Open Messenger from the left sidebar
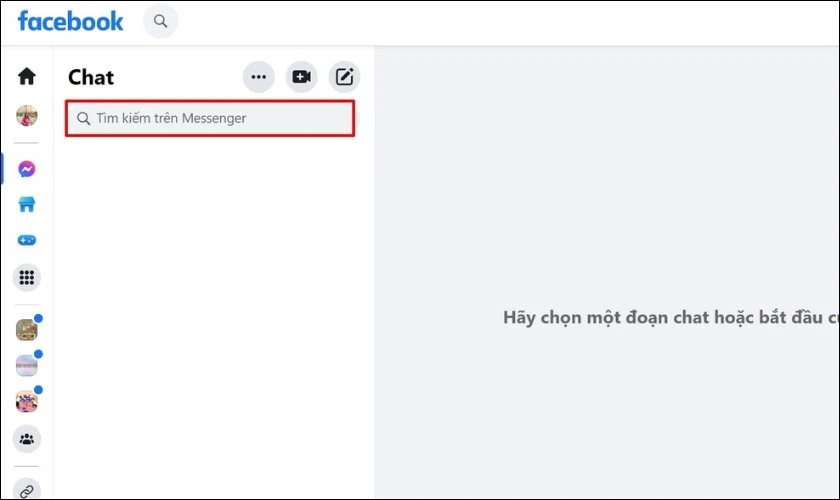840x500 pixels. (27, 169)
